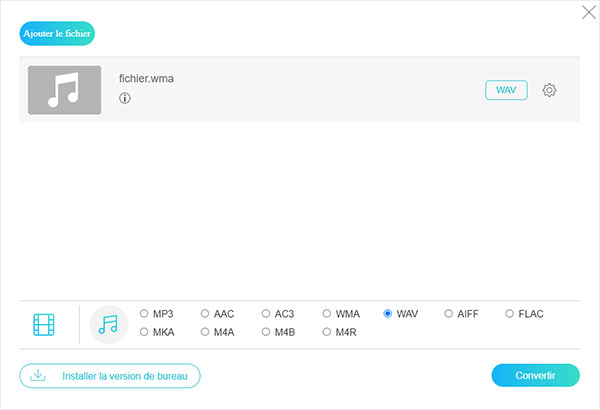Choose AIFF output format
This screenshot has height=410, width=600.
pos(448,314)
